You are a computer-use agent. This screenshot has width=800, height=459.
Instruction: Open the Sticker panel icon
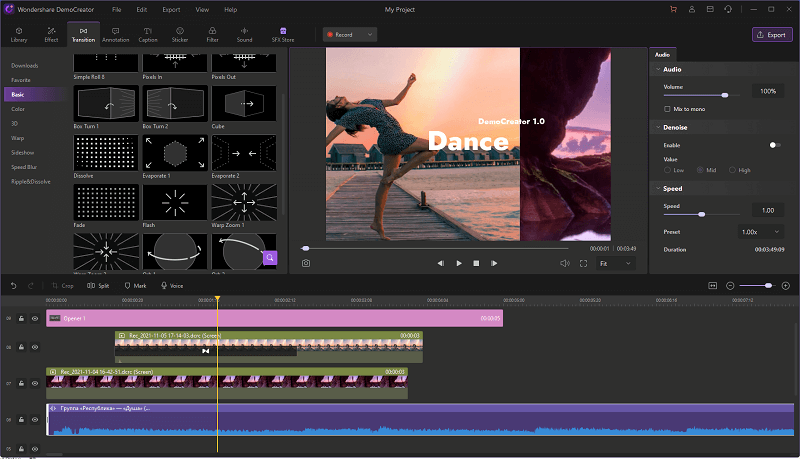[x=180, y=31]
